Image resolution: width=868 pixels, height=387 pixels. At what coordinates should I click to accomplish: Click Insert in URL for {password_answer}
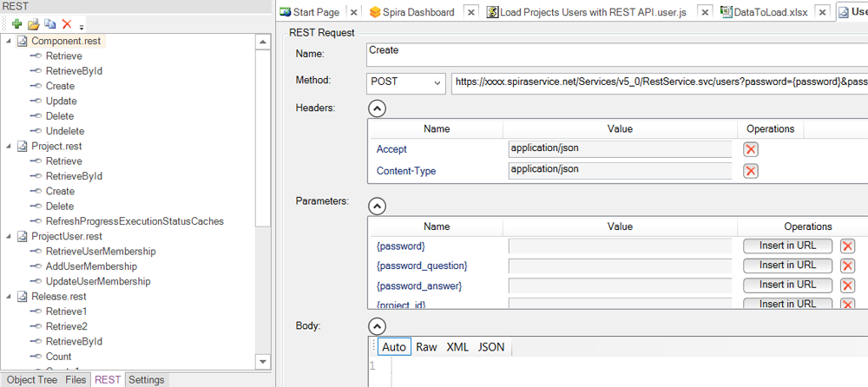pyautogui.click(x=787, y=285)
